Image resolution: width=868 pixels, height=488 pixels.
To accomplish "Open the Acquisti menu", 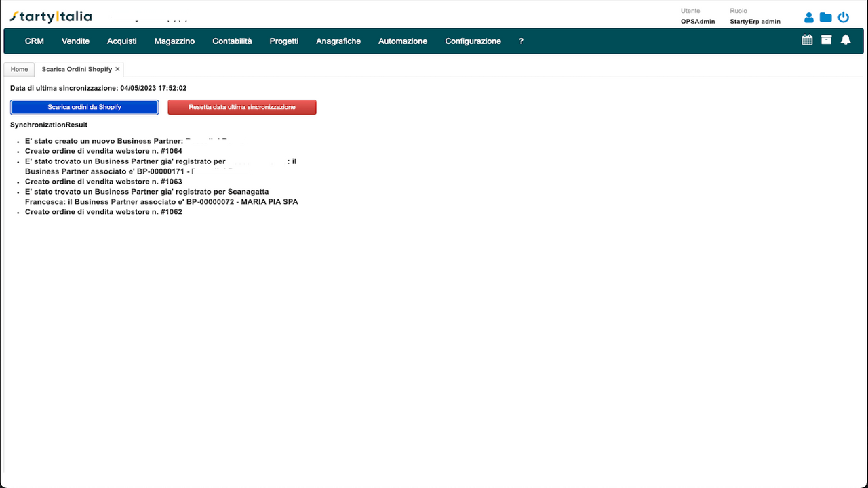I will [122, 41].
